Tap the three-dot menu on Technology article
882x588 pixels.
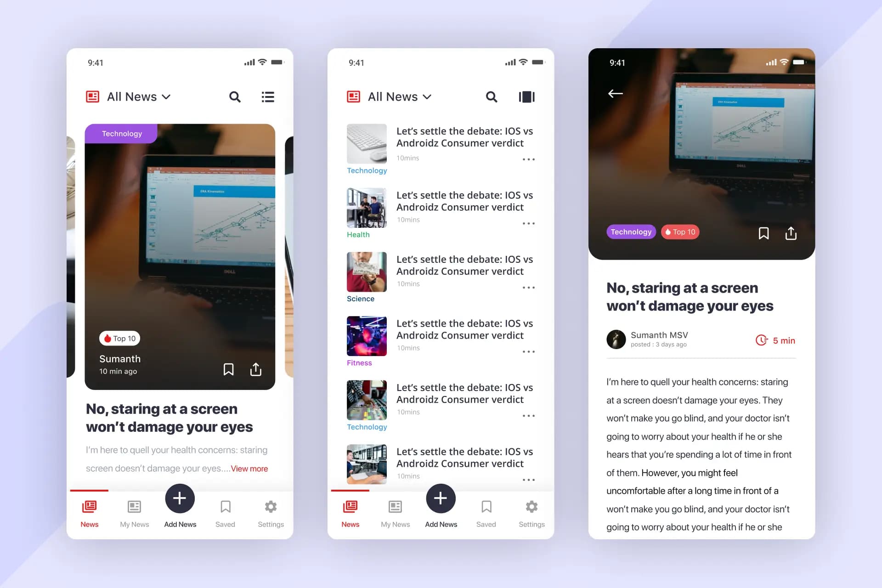click(x=528, y=159)
